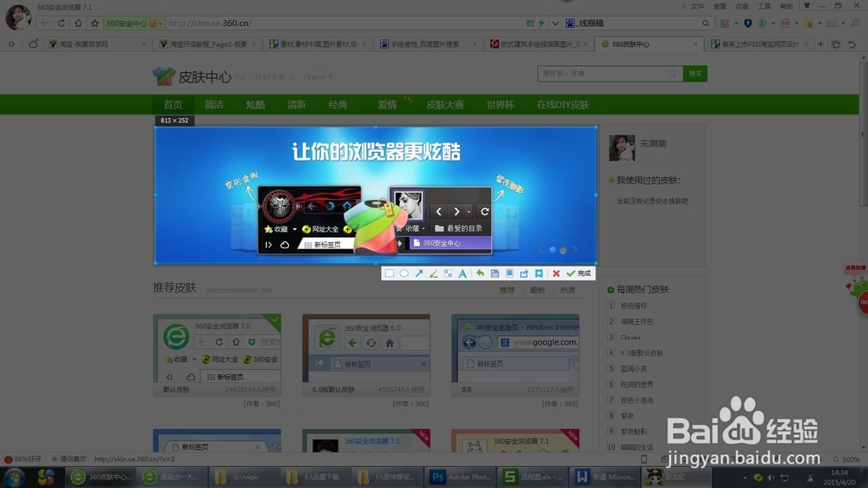This screenshot has width=868, height=488.
Task: Click 宋潮潮 user avatar
Action: [x=621, y=148]
